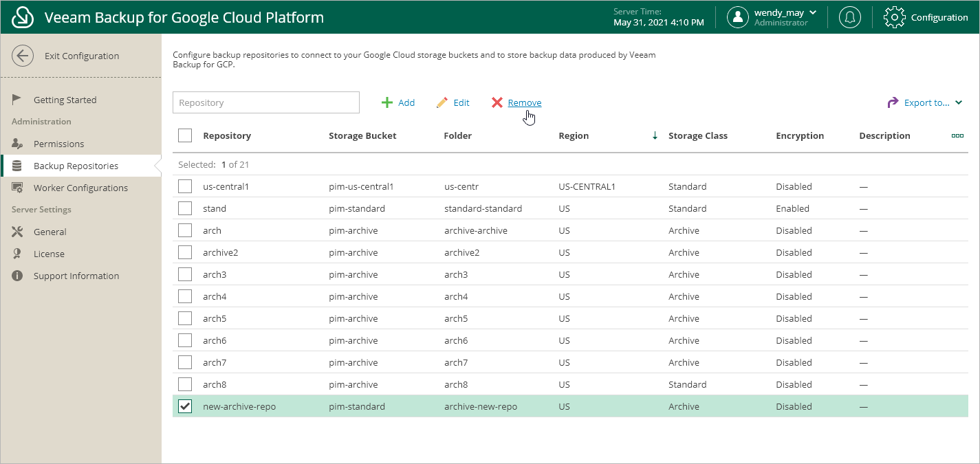The height and width of the screenshot is (464, 980).
Task: Click the Backup Repositories database icon
Action: coord(17,166)
